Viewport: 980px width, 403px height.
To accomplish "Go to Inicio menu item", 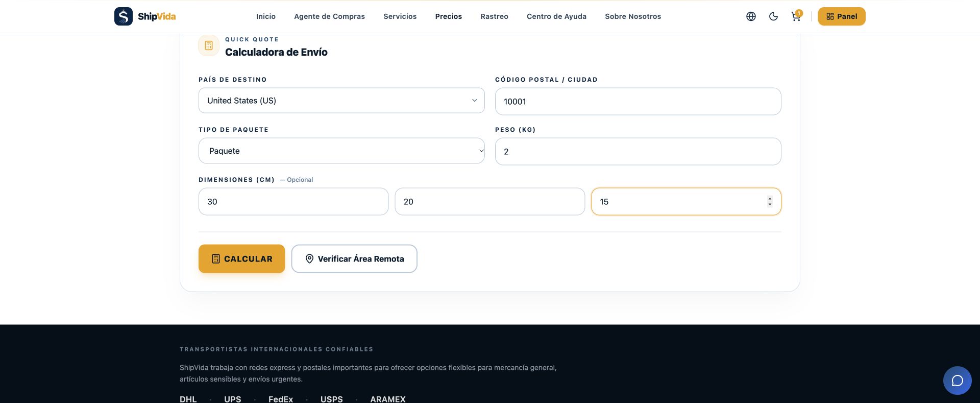I will pos(266,16).
